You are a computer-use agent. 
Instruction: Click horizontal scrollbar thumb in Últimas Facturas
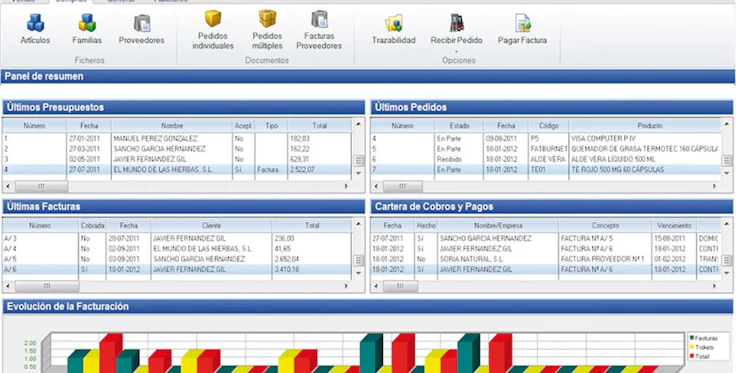coord(46,286)
